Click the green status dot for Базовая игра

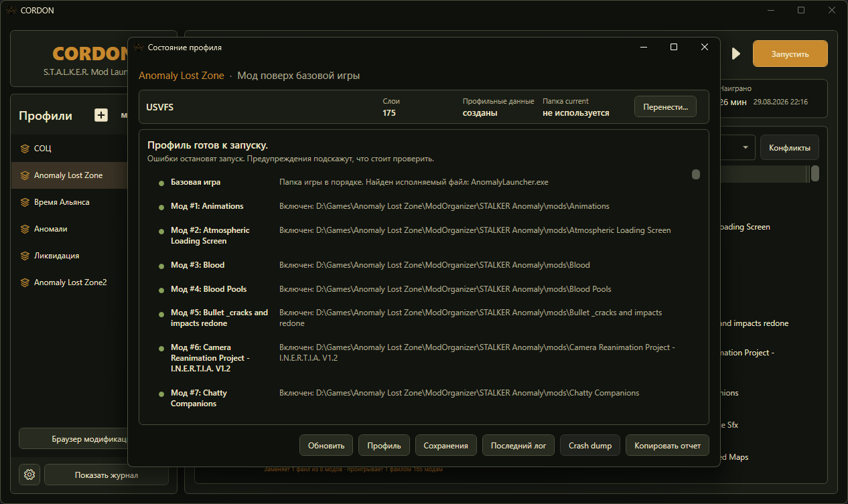[161, 183]
